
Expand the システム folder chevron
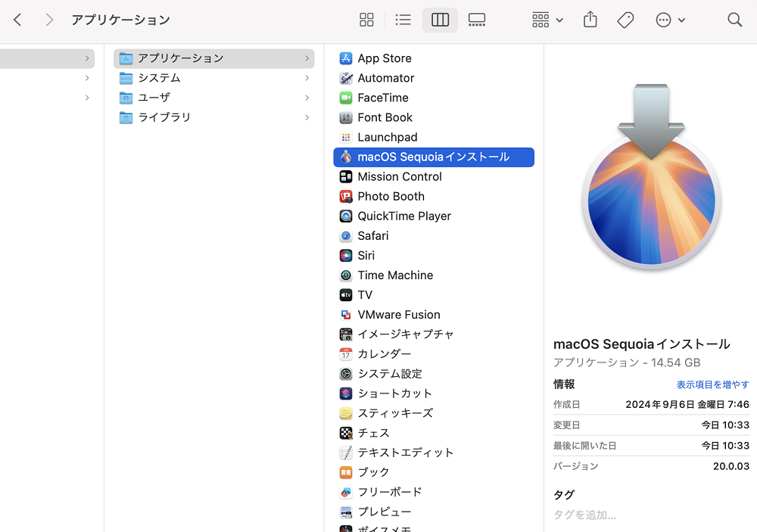307,78
